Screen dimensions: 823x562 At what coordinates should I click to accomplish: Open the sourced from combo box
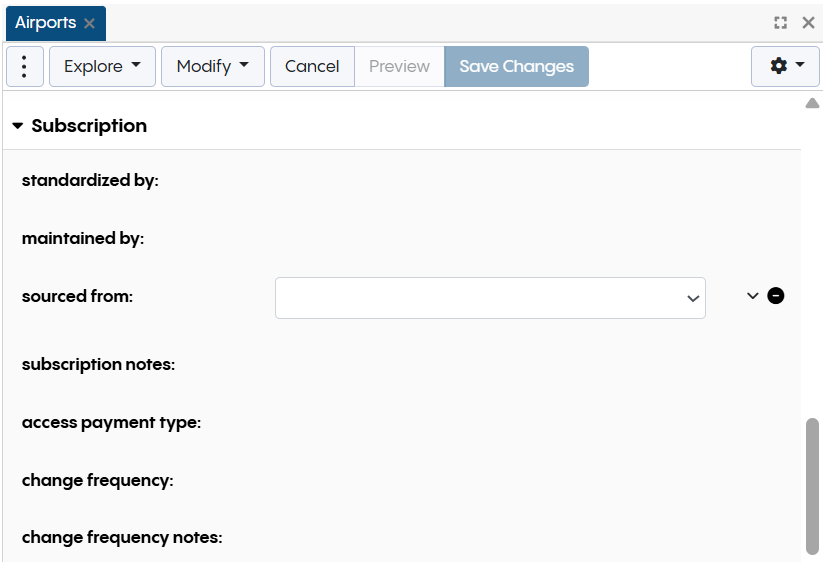point(490,298)
